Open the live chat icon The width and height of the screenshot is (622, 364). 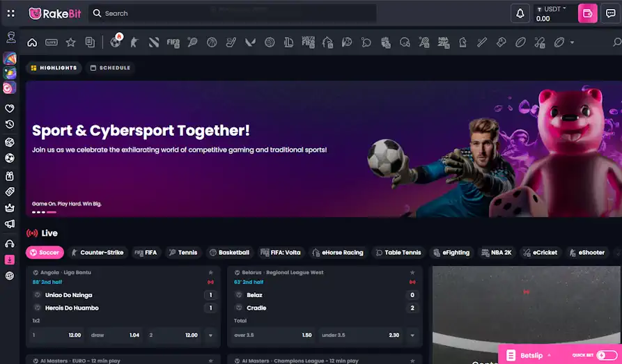click(610, 13)
